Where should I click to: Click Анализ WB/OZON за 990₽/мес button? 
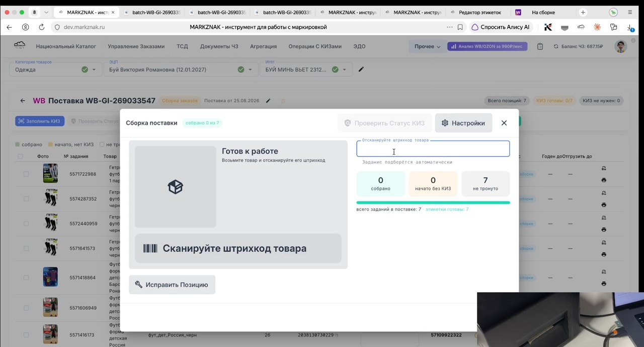click(487, 46)
